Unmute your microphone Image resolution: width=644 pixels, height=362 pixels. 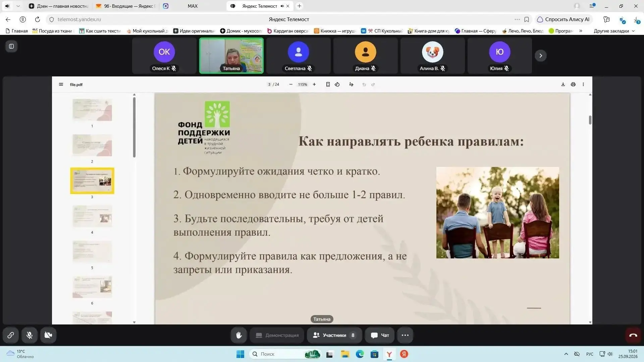30,335
